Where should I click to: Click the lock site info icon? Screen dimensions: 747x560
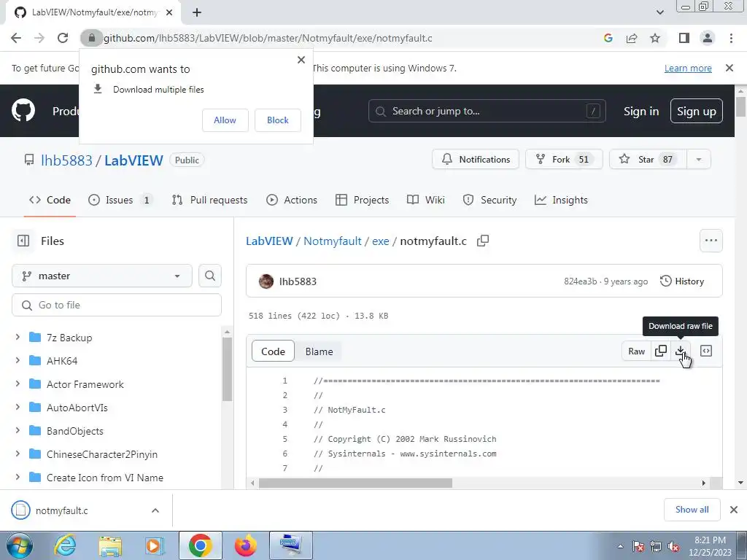click(91, 38)
